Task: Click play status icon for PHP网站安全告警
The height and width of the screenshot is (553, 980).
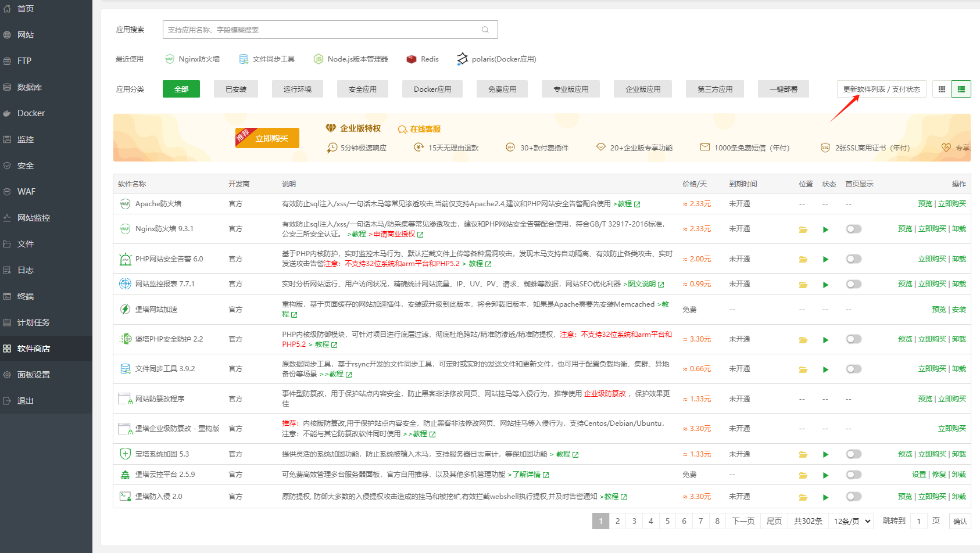Action: [x=825, y=259]
